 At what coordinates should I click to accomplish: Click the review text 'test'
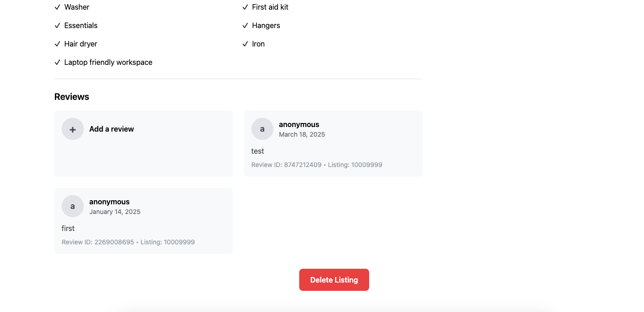click(258, 151)
